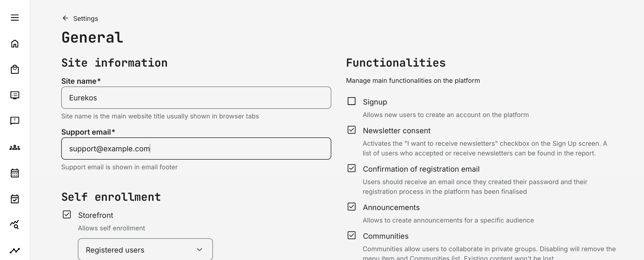644x260 pixels.
Task: Open the announcements chat-alert sidebar icon
Action: [x=15, y=121]
